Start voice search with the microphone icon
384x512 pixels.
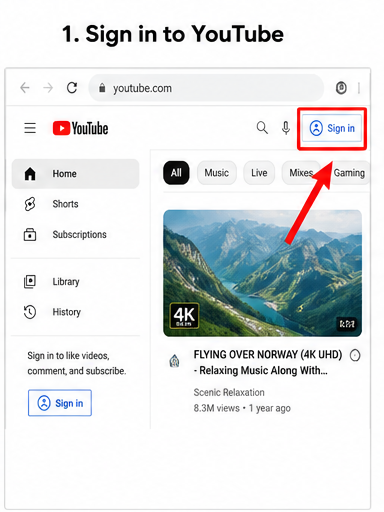[286, 128]
